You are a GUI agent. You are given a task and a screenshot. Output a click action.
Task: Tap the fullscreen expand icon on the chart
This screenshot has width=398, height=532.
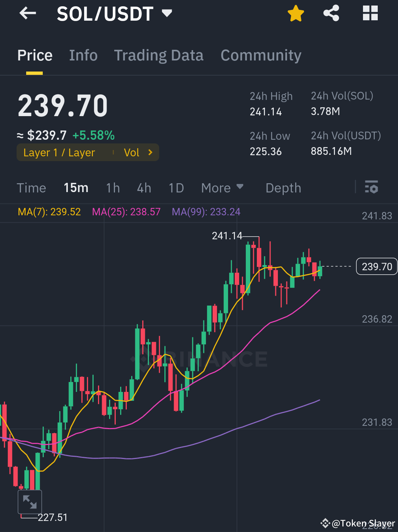[x=30, y=502]
